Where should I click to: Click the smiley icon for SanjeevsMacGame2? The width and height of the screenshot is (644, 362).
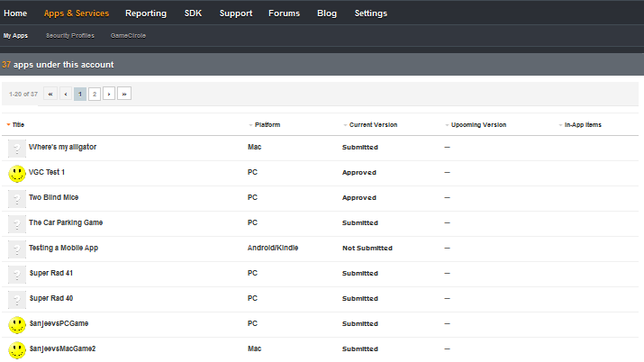pos(16,349)
